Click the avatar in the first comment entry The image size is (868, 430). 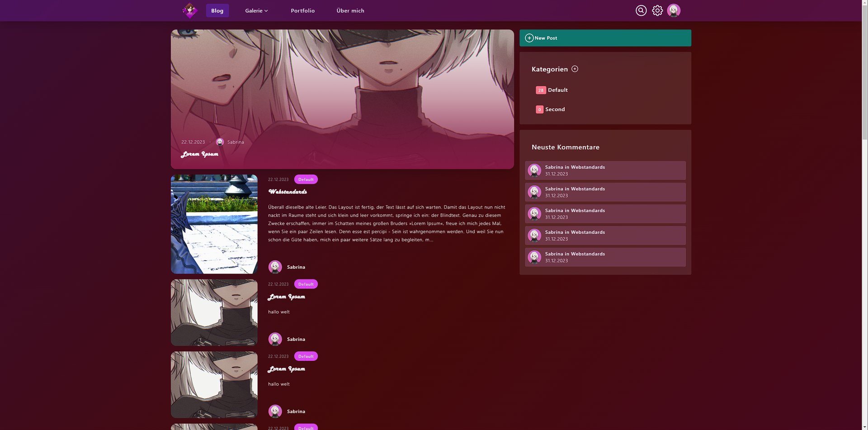click(534, 170)
